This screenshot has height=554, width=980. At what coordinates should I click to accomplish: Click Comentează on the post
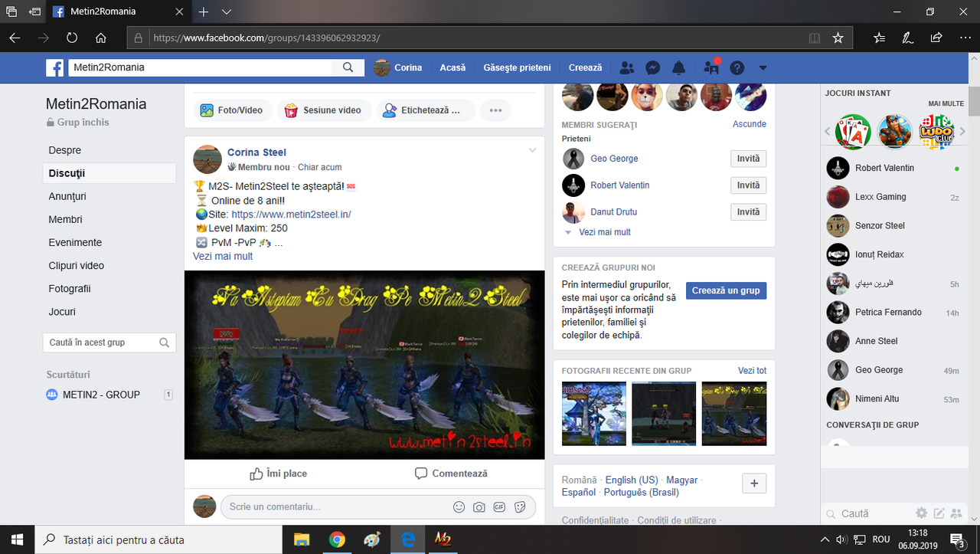coord(451,474)
